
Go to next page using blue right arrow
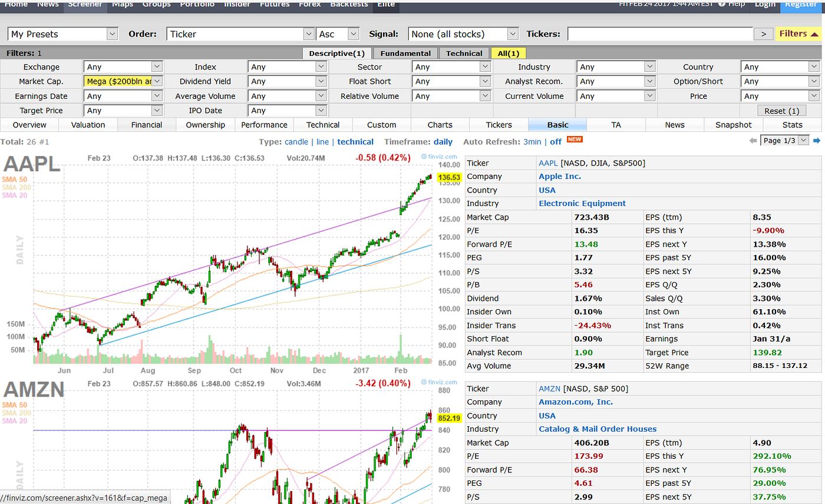point(818,141)
